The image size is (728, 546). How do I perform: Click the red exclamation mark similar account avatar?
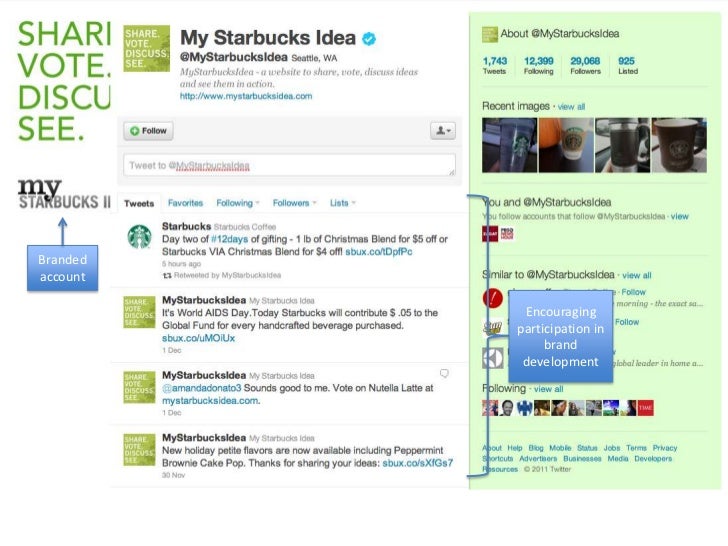[x=493, y=298]
